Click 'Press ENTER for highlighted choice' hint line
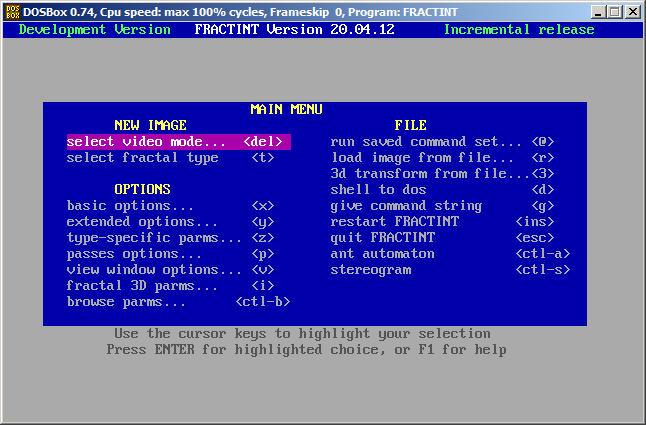Screen dimensions: 646x425 [307, 350]
